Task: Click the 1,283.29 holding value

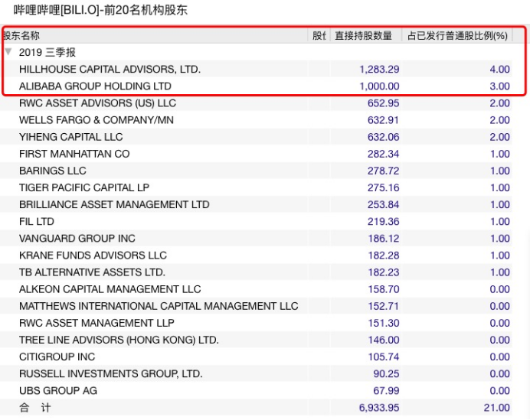Action: tap(379, 69)
